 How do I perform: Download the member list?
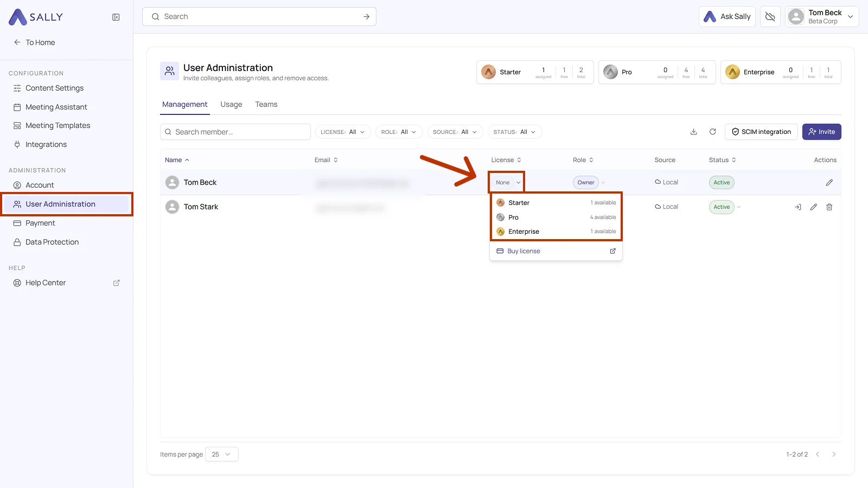coord(693,132)
